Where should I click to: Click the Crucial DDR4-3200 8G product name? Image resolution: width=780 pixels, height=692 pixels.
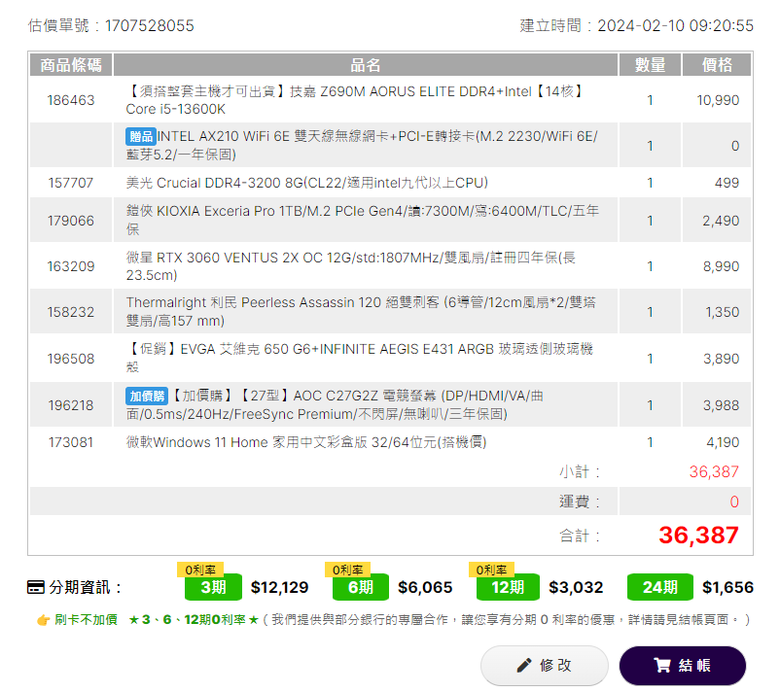coord(307,183)
